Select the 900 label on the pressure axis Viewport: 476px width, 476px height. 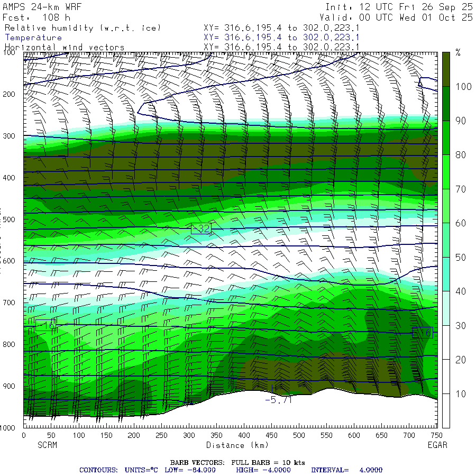[9, 386]
